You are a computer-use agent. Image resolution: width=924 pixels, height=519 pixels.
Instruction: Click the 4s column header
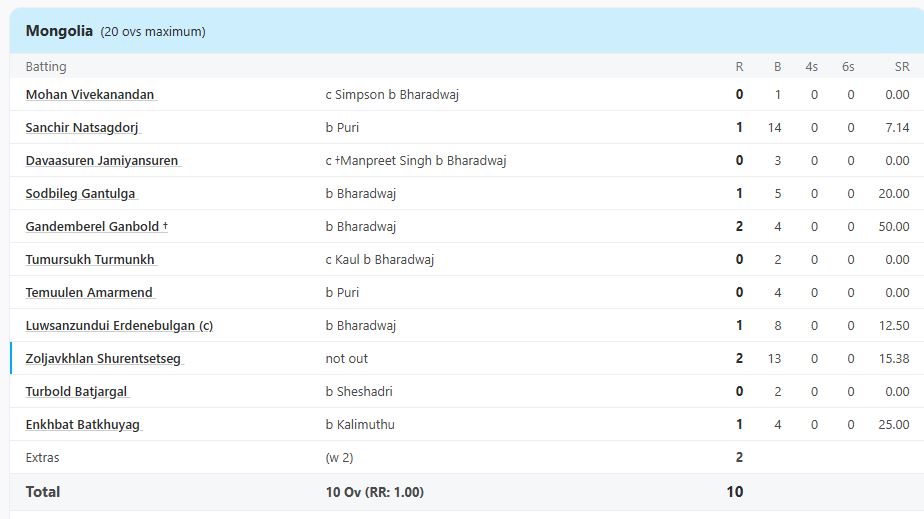pos(811,67)
